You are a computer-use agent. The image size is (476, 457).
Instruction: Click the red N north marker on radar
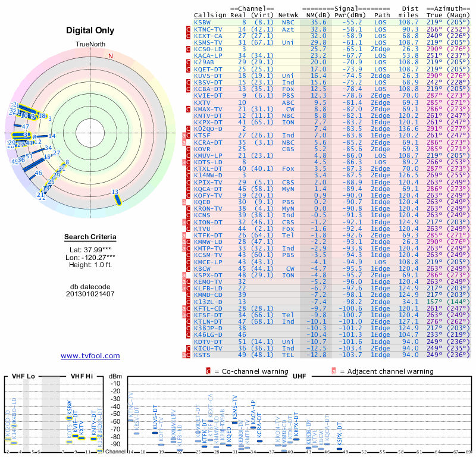tap(110, 57)
